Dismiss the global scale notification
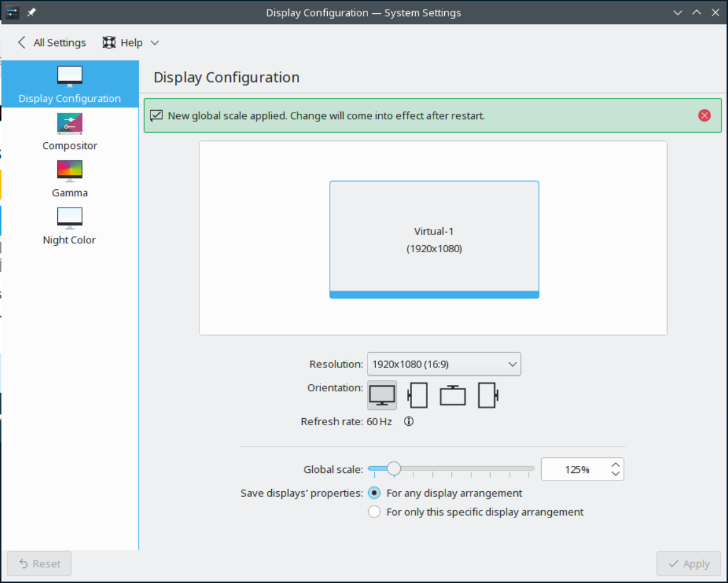Screen dimensions: 728x583 [x=704, y=116]
